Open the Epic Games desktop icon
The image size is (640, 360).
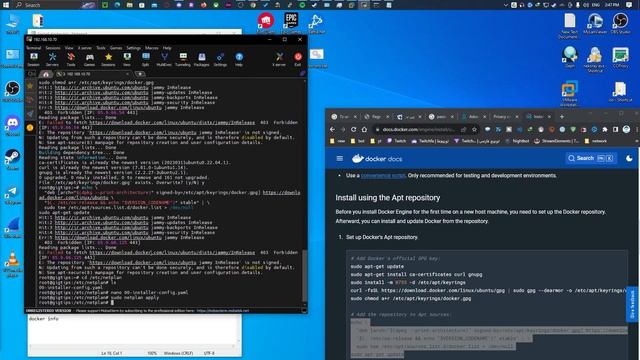291,22
